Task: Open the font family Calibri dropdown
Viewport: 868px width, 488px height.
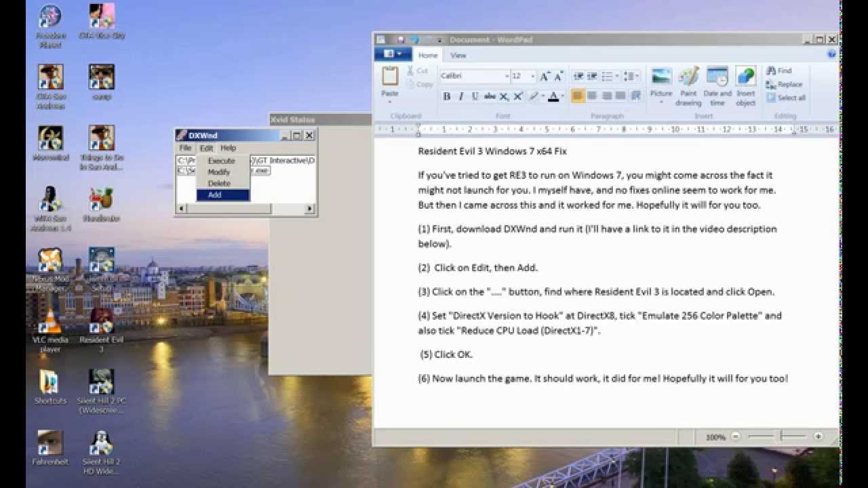Action: pos(506,77)
